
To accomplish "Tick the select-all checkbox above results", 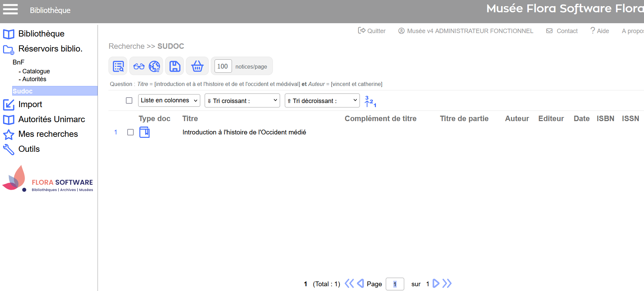I will coord(129,101).
